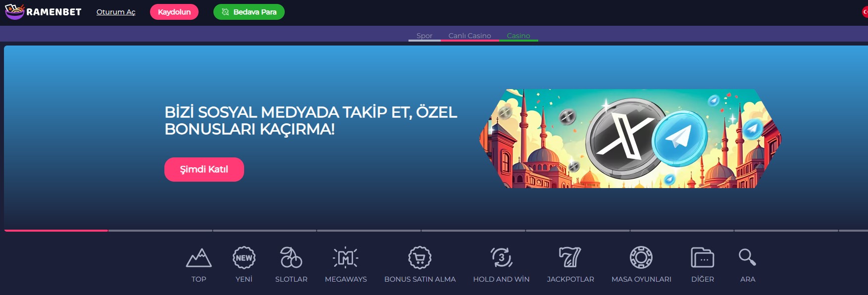The image size is (868, 295).
Task: Jump to the sixth carousel slide indicator
Action: (x=578, y=231)
